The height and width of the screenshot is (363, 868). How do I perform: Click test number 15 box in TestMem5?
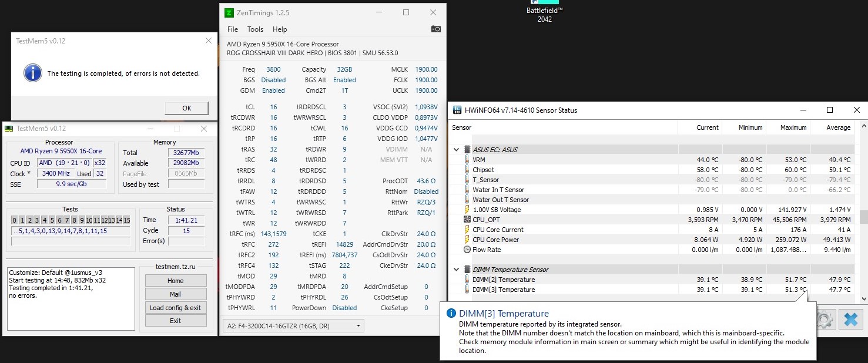pyautogui.click(x=126, y=220)
